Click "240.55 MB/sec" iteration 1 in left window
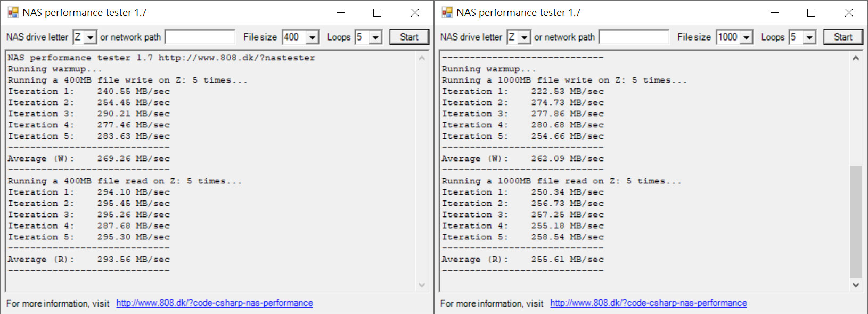This screenshot has height=314, width=868. pos(133,91)
